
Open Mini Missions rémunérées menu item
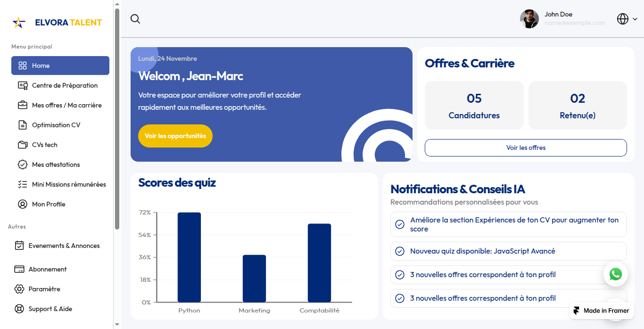[69, 184]
